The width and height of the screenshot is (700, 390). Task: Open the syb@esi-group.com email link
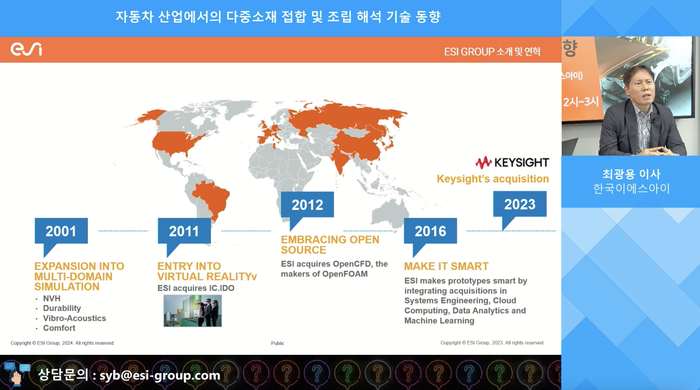[160, 375]
